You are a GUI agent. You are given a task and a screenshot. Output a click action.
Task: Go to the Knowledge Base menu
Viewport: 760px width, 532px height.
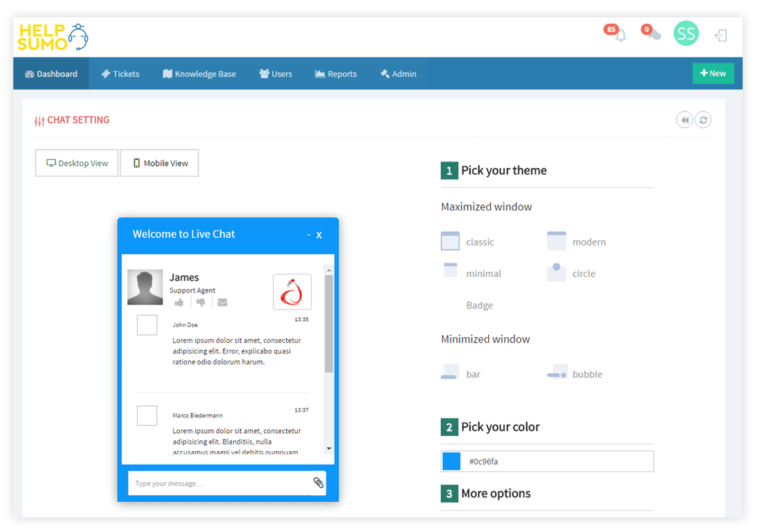pos(199,74)
